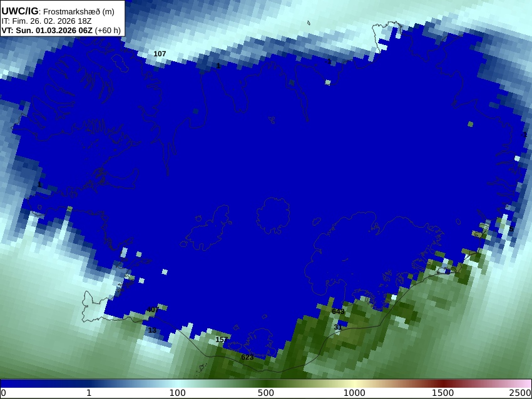Click the map value 623
The height and width of the screenshot is (399, 532).
click(x=247, y=357)
